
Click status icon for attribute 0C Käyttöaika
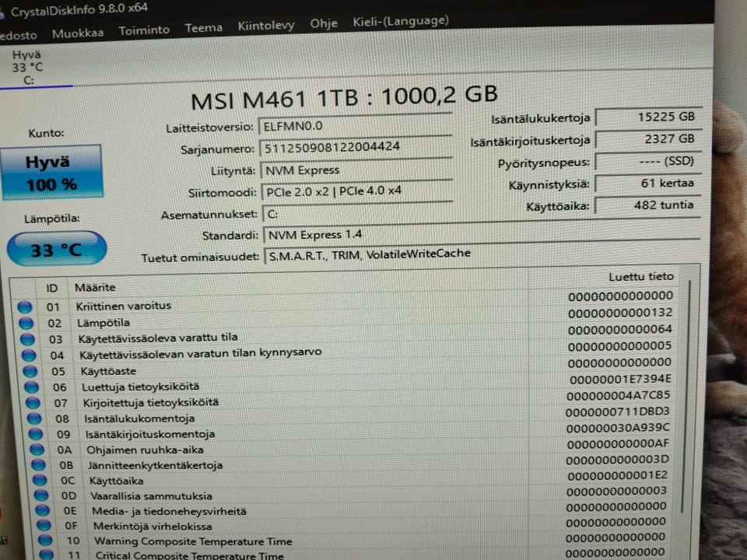click(x=40, y=480)
